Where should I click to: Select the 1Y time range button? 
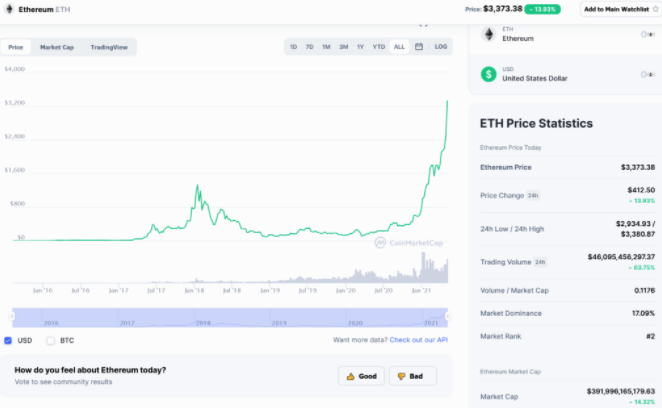pyautogui.click(x=360, y=47)
